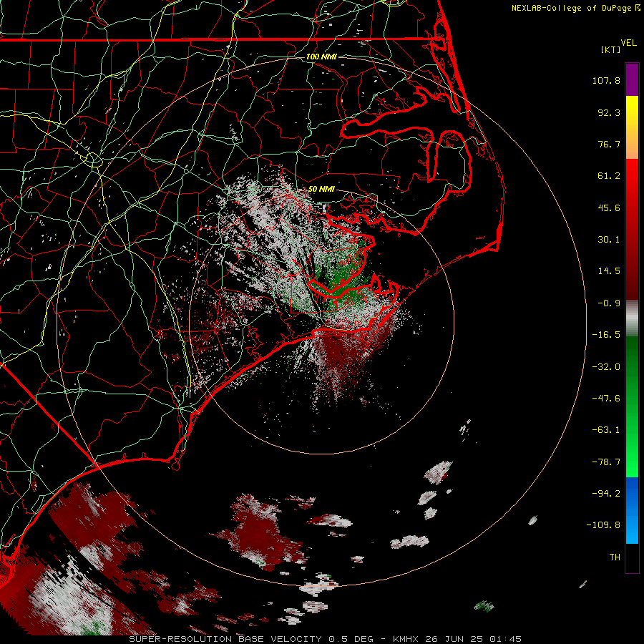Click the 76.7 value on the velocity scale
The image size is (644, 644).
609,144
